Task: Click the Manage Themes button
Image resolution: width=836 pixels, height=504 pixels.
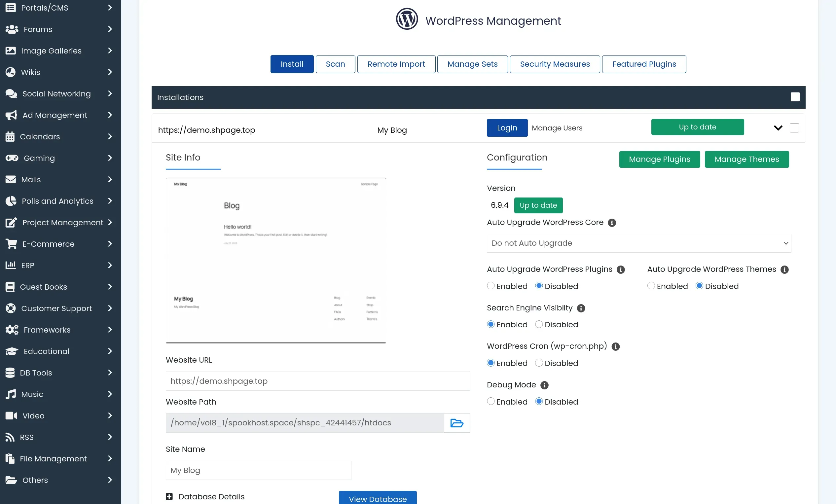Action: pyautogui.click(x=746, y=160)
